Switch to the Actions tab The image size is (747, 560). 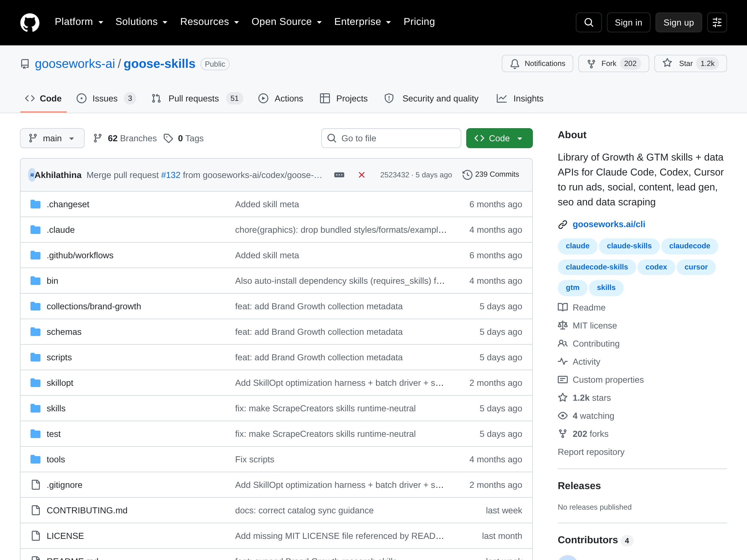click(281, 99)
